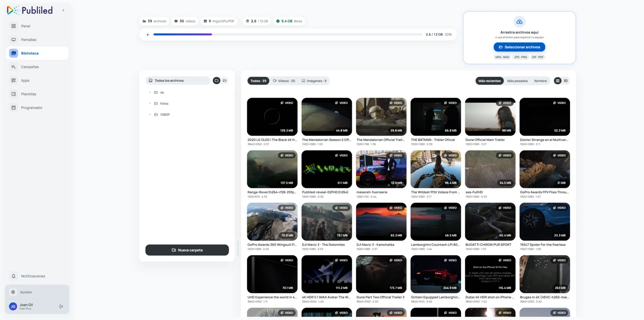The image size is (644, 320).
Task: Sort by Más recientes
Action: tap(490, 81)
